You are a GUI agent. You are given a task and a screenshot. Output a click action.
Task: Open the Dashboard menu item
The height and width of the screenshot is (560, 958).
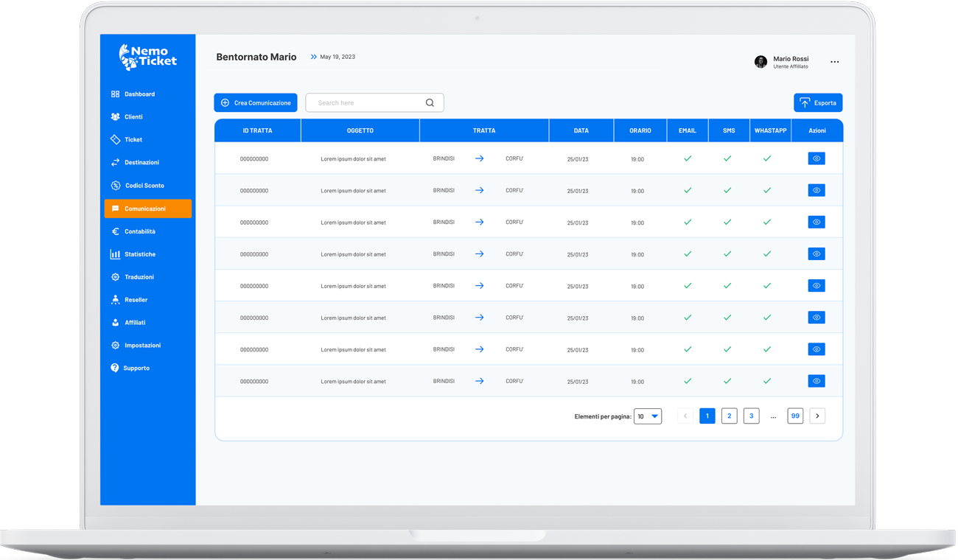[139, 94]
